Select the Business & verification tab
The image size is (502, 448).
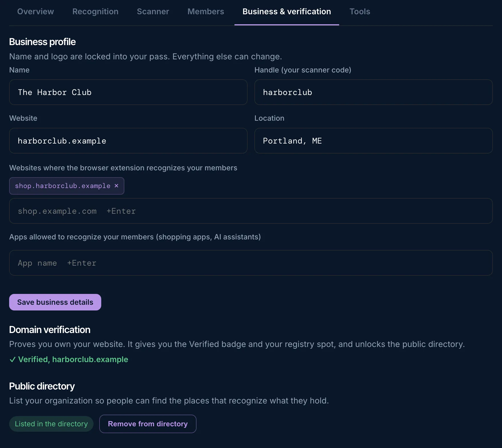tap(287, 11)
